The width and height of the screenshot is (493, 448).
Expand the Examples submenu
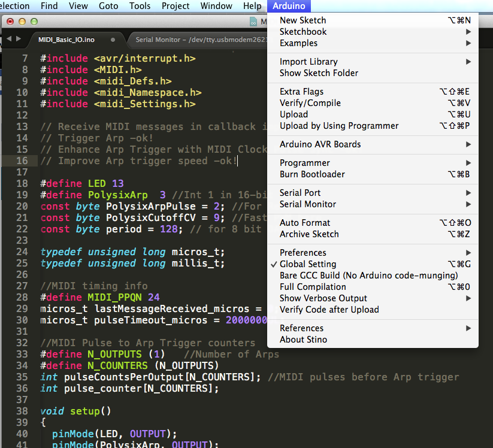[x=373, y=43]
